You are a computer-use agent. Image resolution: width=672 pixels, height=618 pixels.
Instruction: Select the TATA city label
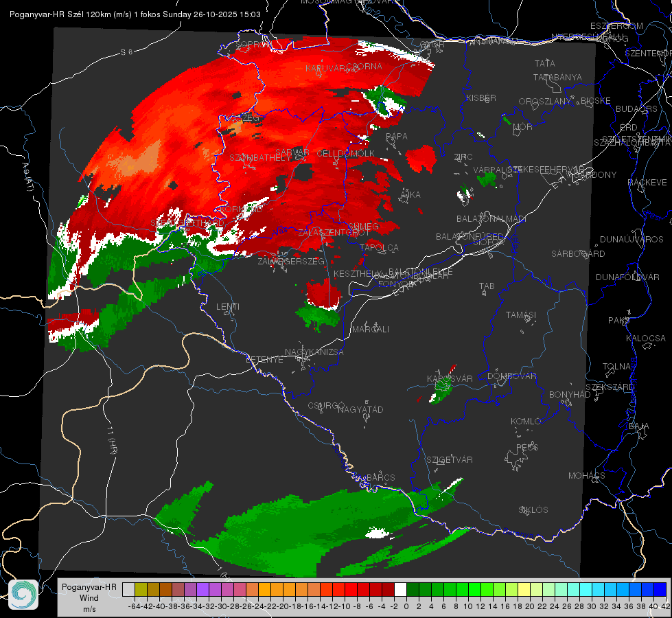545,63
